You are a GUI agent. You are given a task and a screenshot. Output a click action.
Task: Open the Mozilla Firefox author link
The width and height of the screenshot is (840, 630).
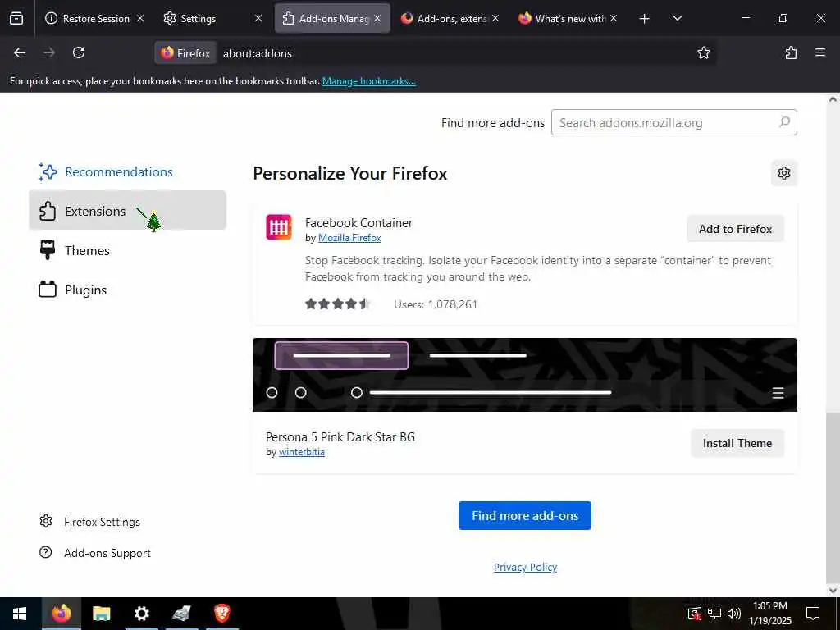[349, 238]
